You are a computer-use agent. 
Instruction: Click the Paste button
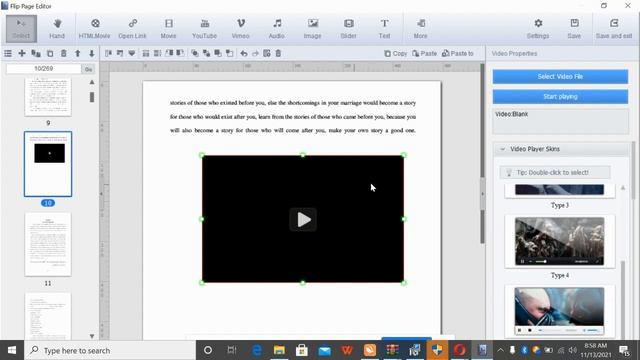424,53
